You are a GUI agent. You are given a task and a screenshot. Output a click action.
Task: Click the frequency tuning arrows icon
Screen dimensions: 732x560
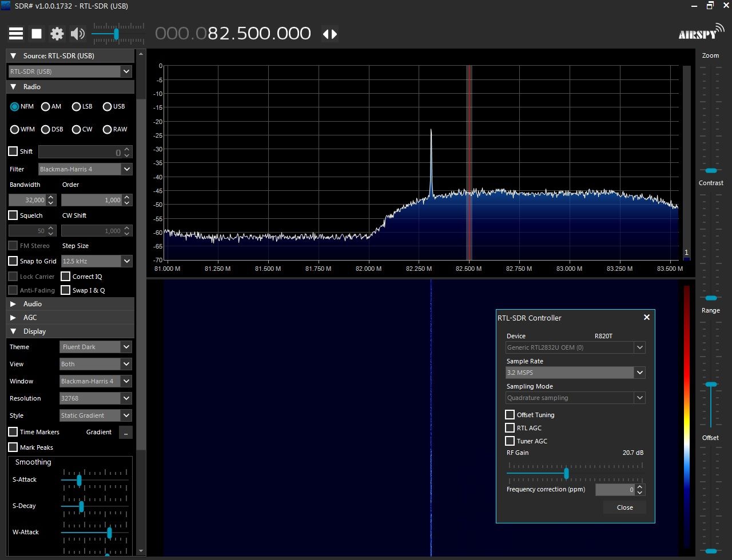pos(330,34)
